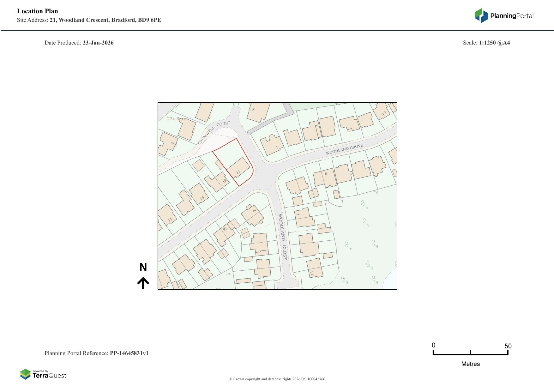Click the Cromwell Court road label
Viewport: 554px width, 392px height.
(x=213, y=132)
